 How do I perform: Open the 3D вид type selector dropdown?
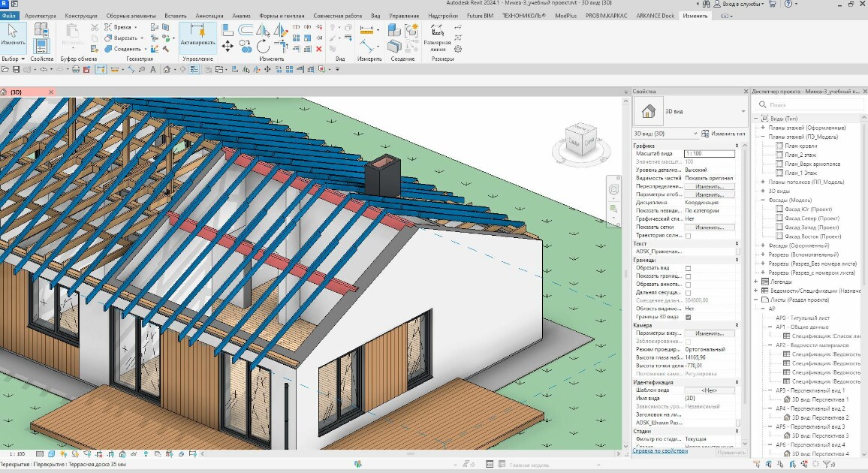[x=690, y=111]
